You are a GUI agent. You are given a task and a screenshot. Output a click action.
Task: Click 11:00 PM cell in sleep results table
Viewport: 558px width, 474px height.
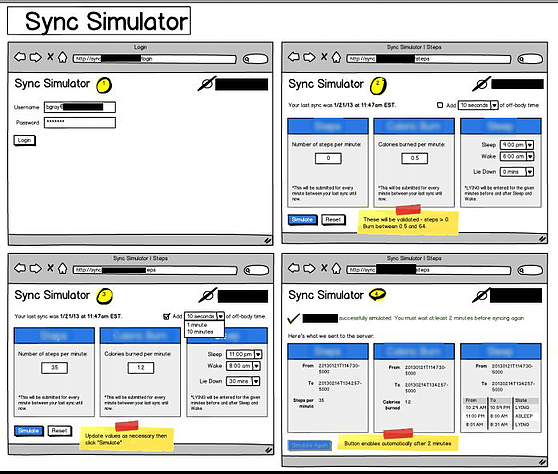[475, 416]
